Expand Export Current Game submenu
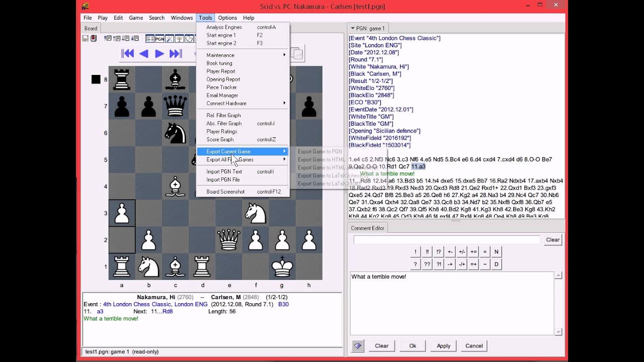This screenshot has height=362, width=644. pyautogui.click(x=243, y=151)
